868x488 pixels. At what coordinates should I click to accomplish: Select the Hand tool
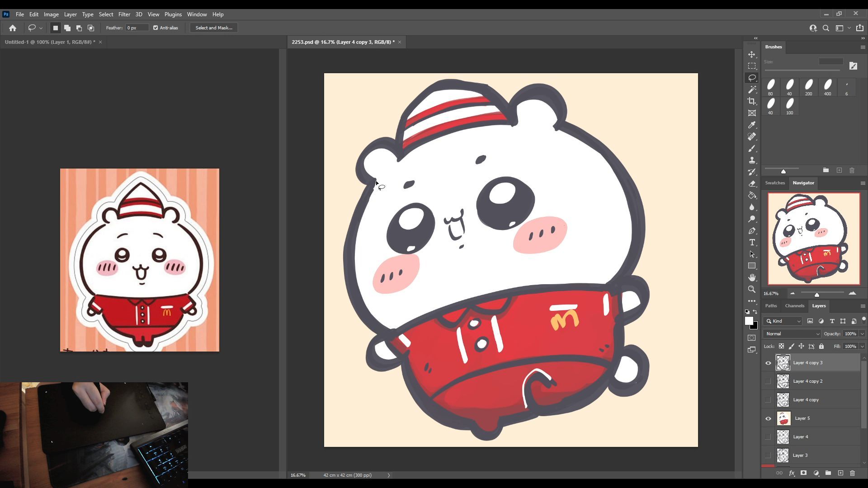click(752, 277)
